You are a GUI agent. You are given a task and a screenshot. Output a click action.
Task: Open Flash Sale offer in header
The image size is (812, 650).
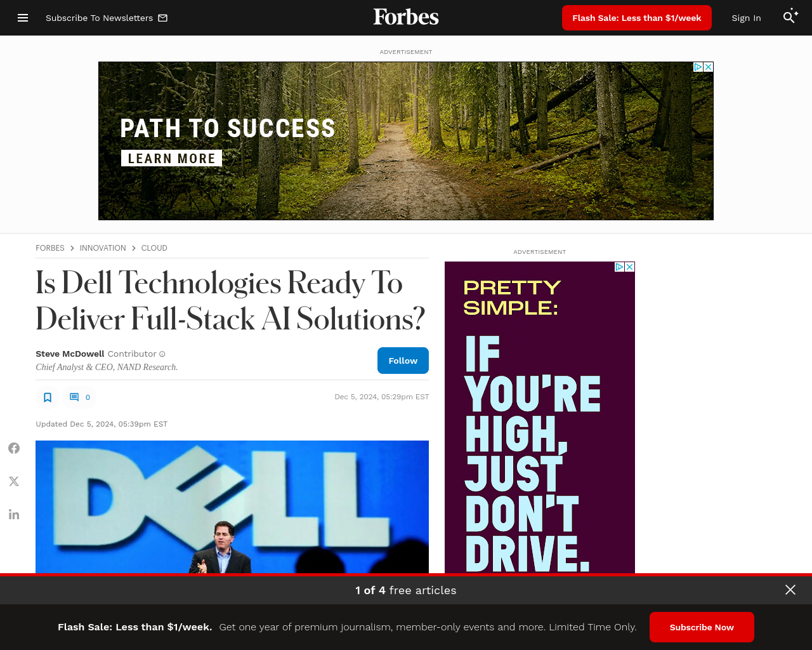[637, 18]
